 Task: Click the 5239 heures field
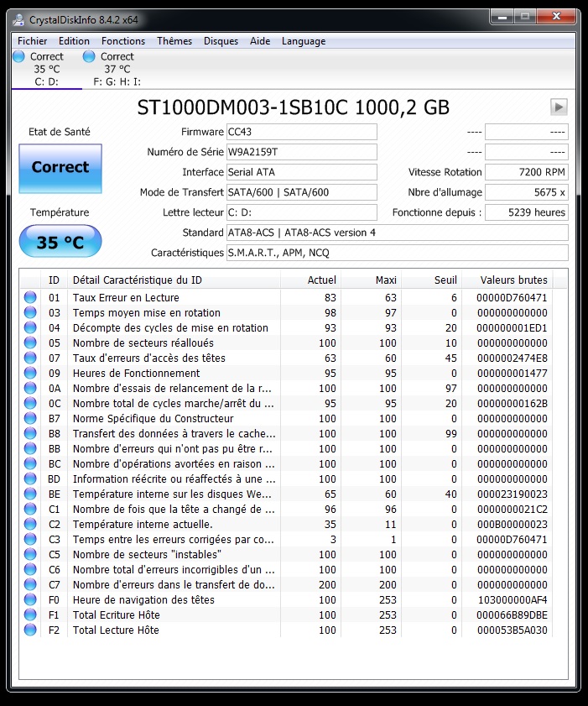pos(527,212)
